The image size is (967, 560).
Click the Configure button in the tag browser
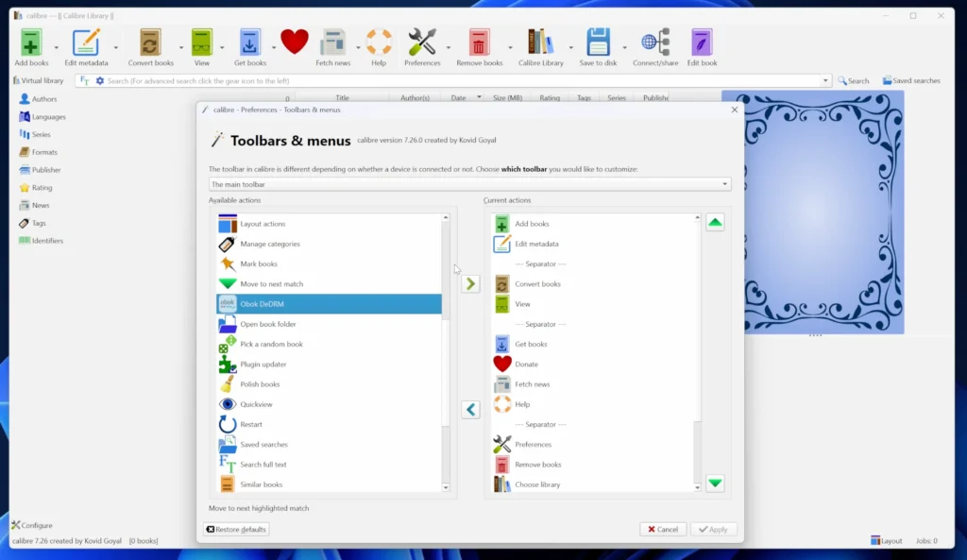[32, 525]
